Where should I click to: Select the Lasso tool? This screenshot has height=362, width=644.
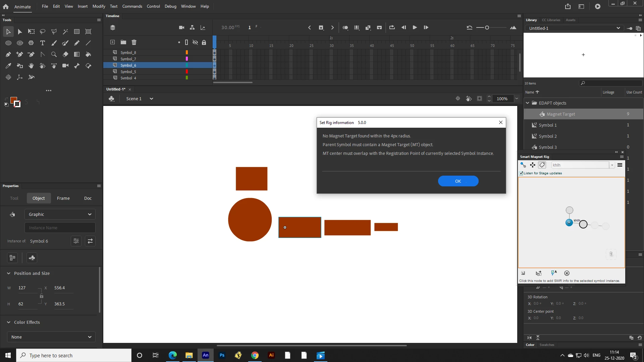coord(43,32)
